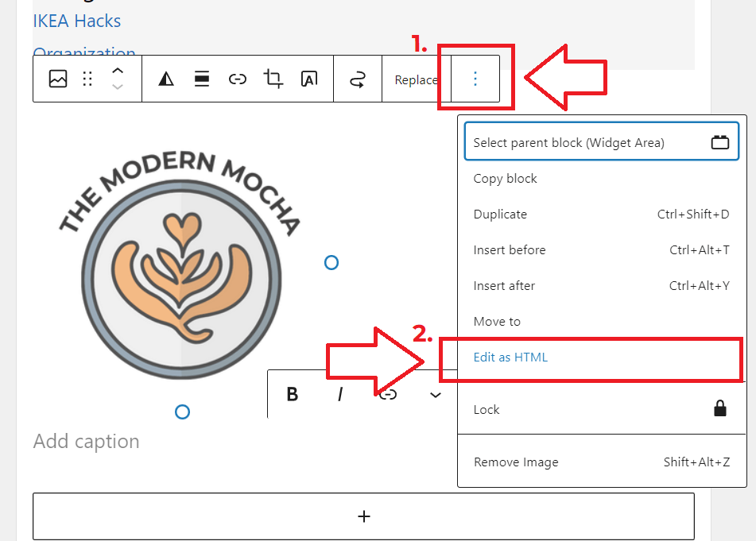Select Edit as HTML option
The image size is (756, 541).
[x=601, y=357]
